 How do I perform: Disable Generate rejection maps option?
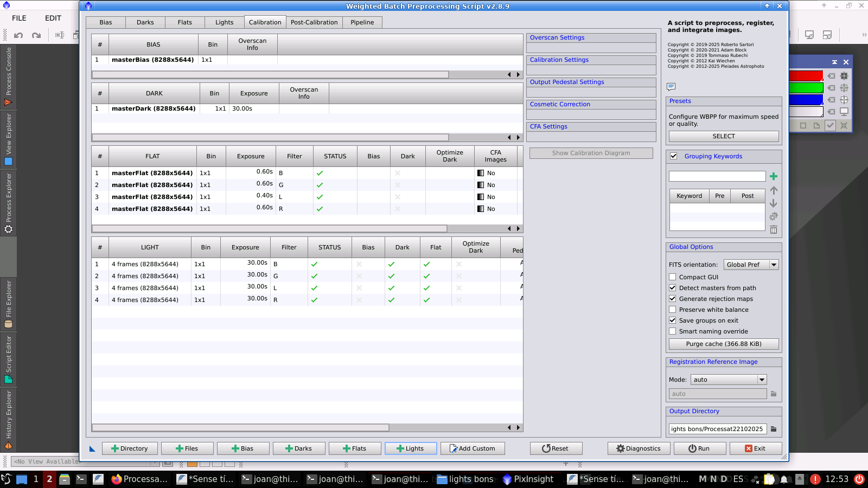673,299
